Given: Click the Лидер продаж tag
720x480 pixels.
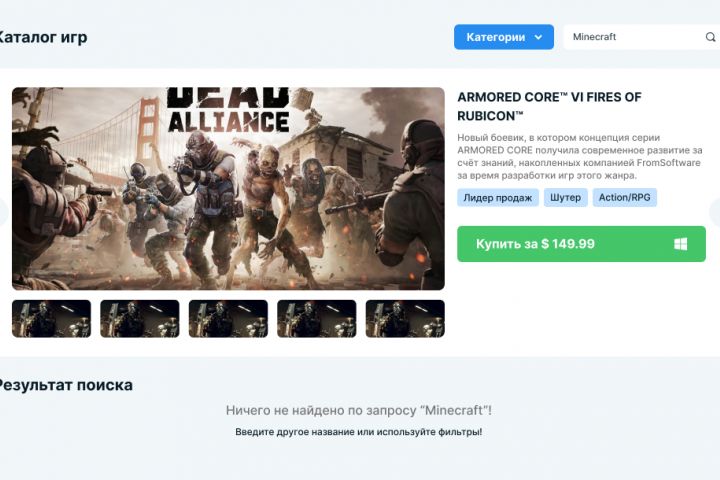Looking at the screenshot, I should (498, 198).
